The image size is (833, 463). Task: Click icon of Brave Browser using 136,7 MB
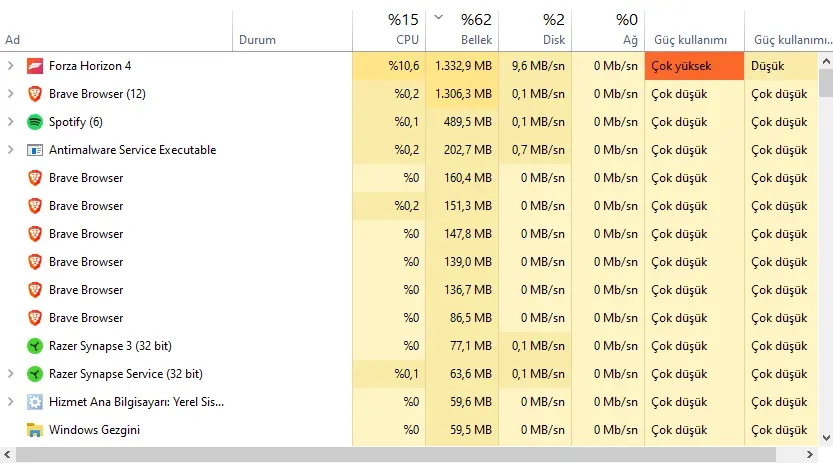point(35,290)
